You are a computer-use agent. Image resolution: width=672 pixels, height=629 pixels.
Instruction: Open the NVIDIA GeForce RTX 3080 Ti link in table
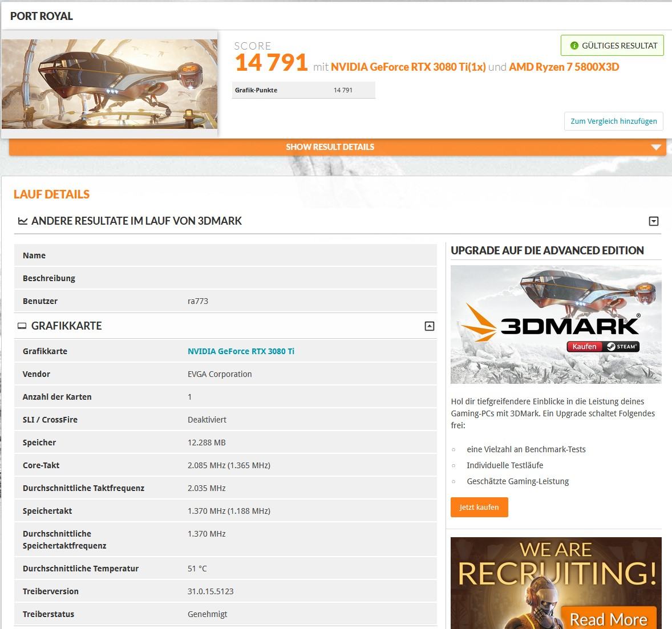pyautogui.click(x=241, y=351)
